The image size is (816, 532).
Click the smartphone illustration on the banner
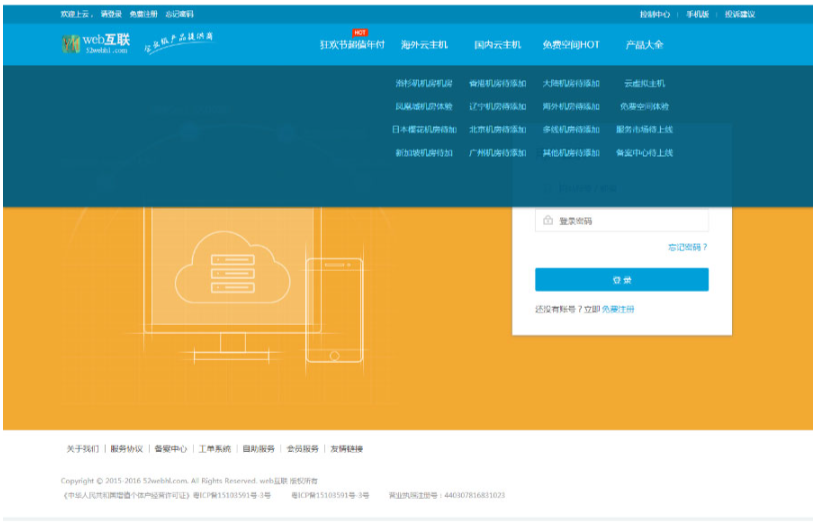(334, 311)
